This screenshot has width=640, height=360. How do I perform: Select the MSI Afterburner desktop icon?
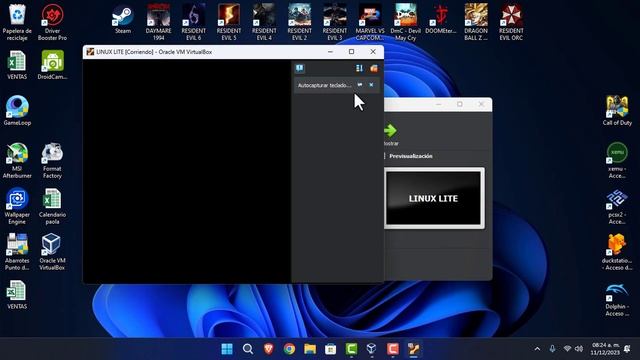tap(17, 160)
